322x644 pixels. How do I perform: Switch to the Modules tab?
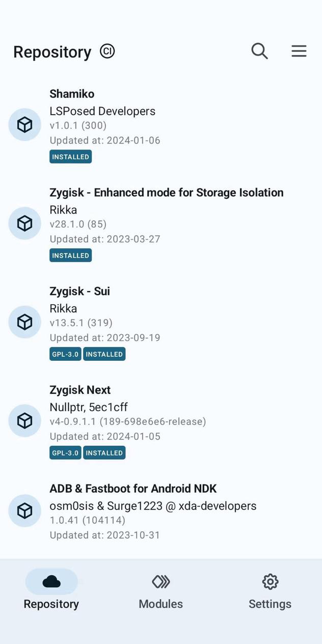pos(160,591)
